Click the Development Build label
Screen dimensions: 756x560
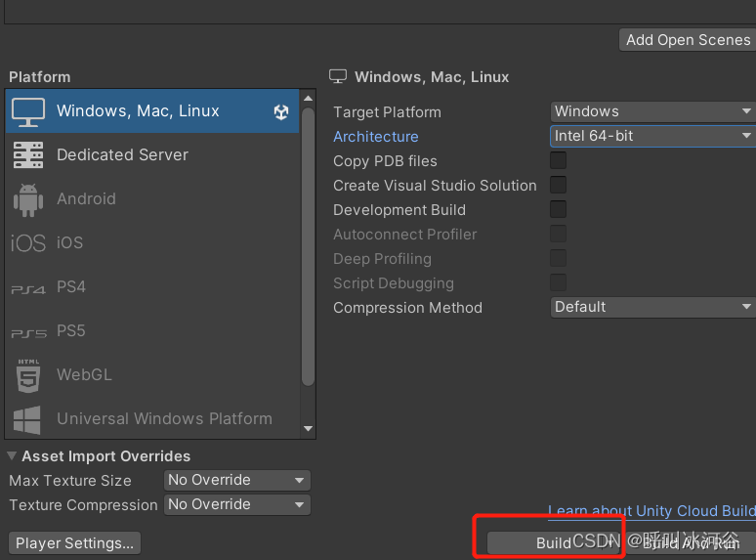pyautogui.click(x=399, y=210)
